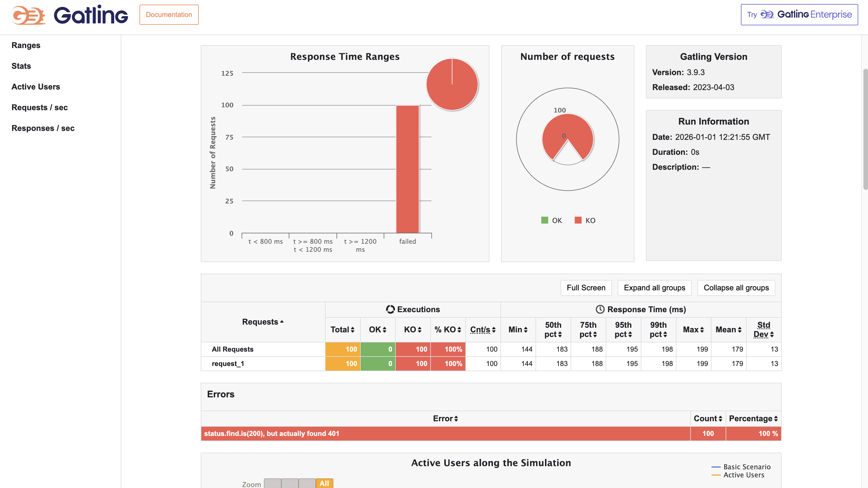Image resolution: width=868 pixels, height=488 pixels.
Task: Click the red failed bar in chart
Action: 407,169
